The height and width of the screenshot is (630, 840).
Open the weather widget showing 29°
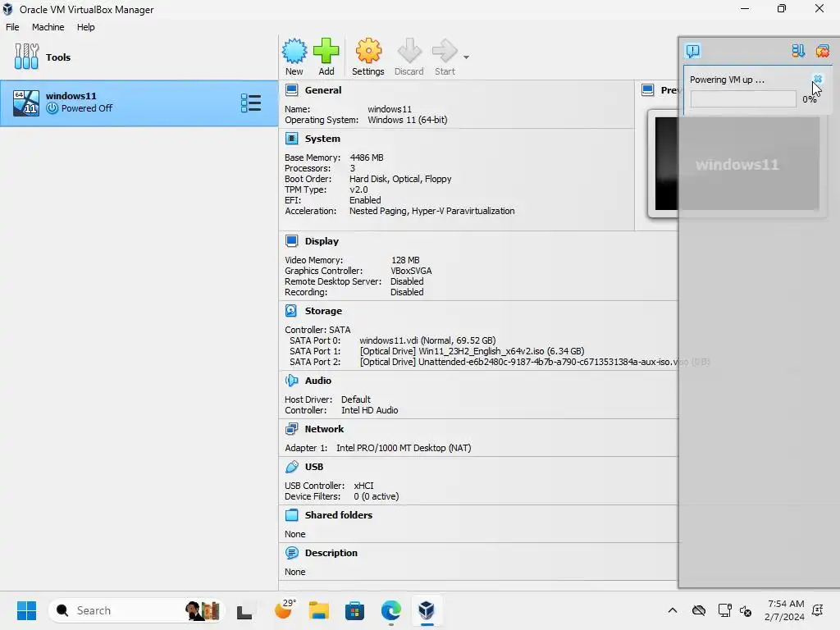pyautogui.click(x=285, y=609)
